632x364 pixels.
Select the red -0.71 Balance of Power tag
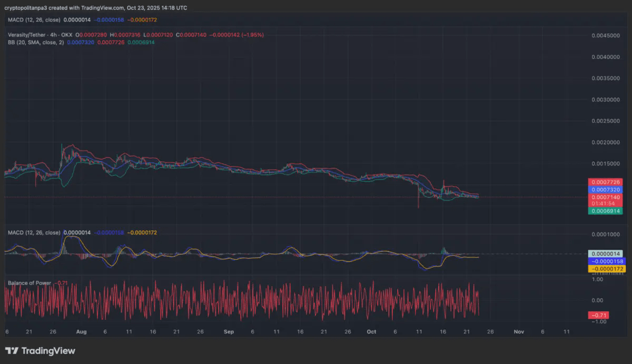pyautogui.click(x=599, y=315)
